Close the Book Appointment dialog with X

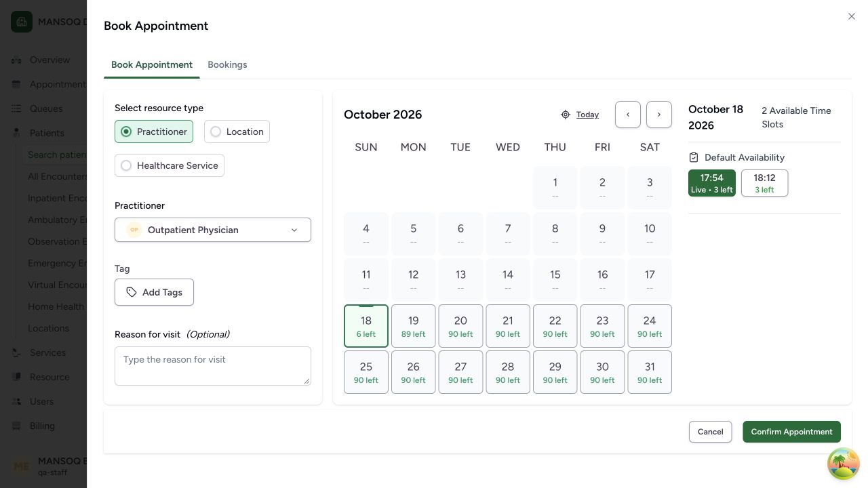pyautogui.click(x=852, y=16)
